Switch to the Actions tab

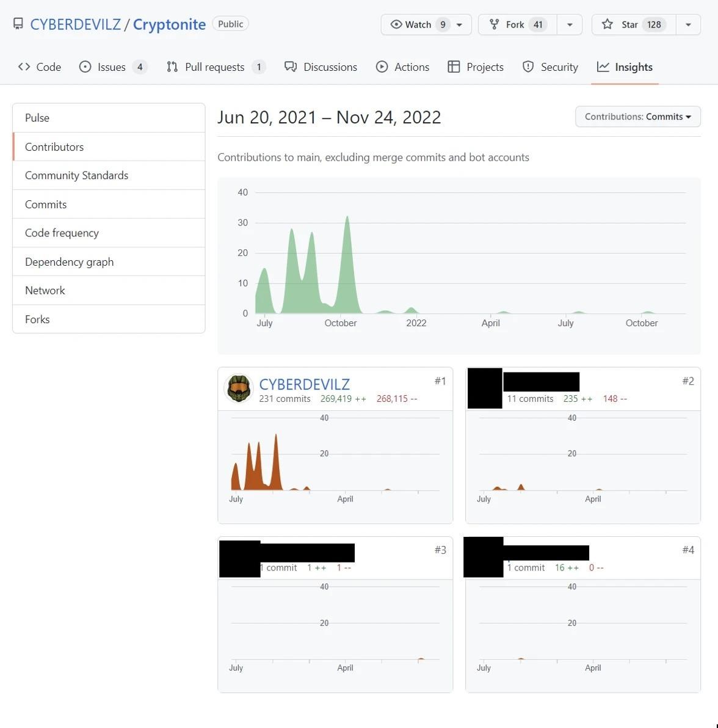[402, 67]
